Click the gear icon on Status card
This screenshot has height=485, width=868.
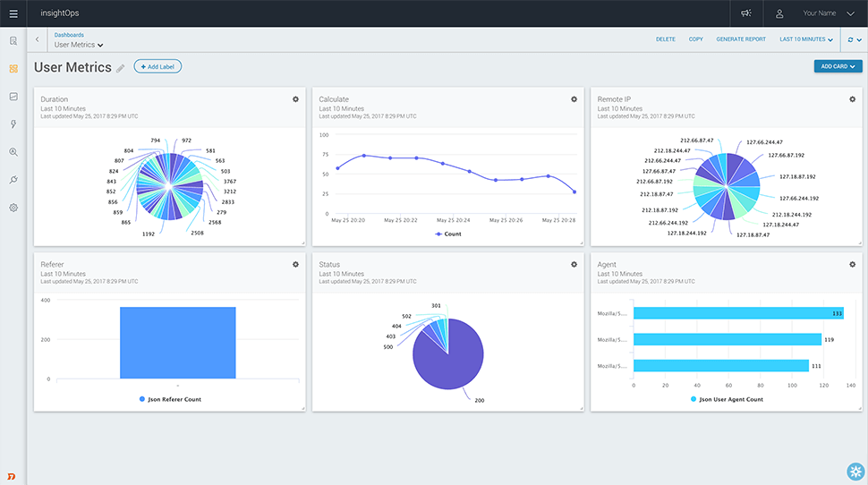point(574,264)
